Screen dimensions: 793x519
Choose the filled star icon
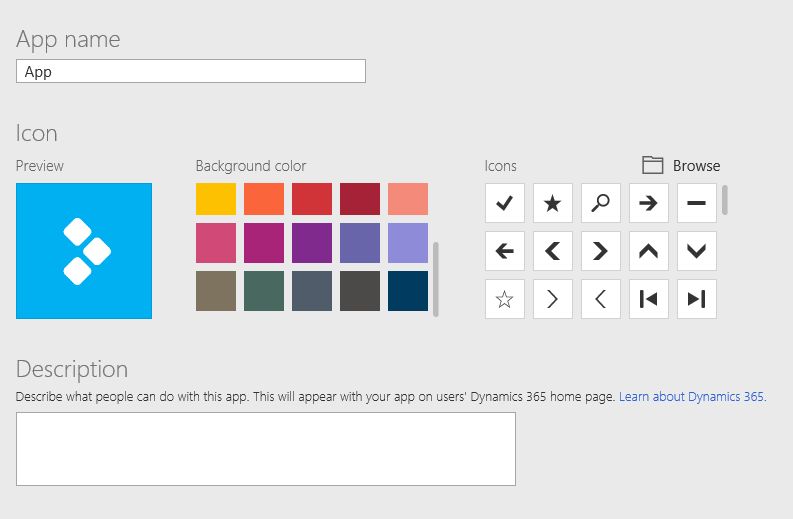point(553,203)
